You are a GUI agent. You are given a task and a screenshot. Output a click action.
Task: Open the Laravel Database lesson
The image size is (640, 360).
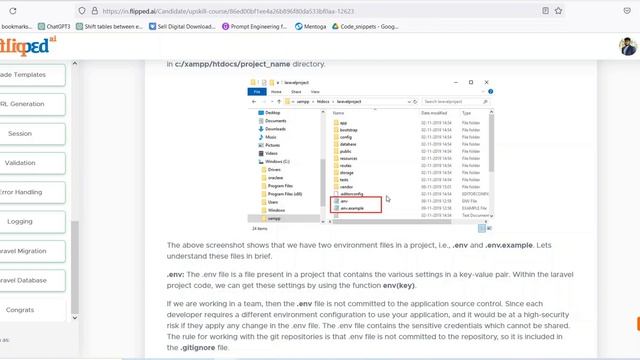[x=32, y=281]
